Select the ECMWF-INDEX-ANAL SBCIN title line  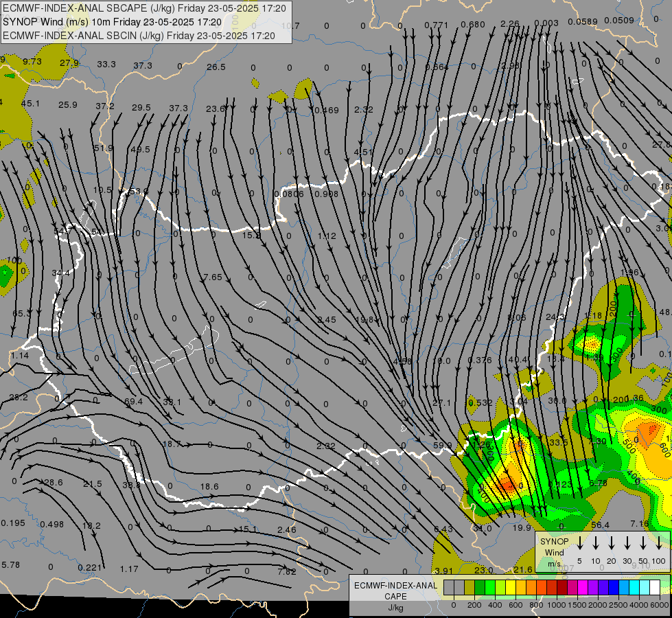pyautogui.click(x=139, y=36)
